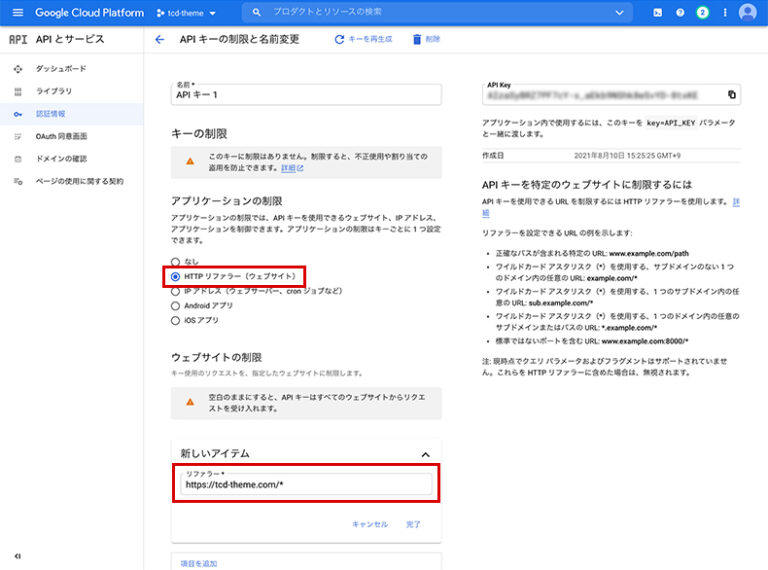The height and width of the screenshot is (570, 768).
Task: Click the regenerate key button
Action: tap(363, 39)
